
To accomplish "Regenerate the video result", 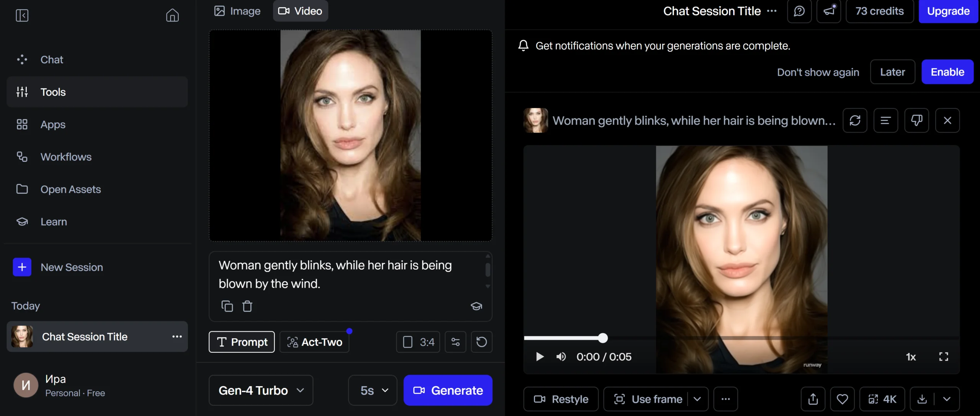I will 855,120.
